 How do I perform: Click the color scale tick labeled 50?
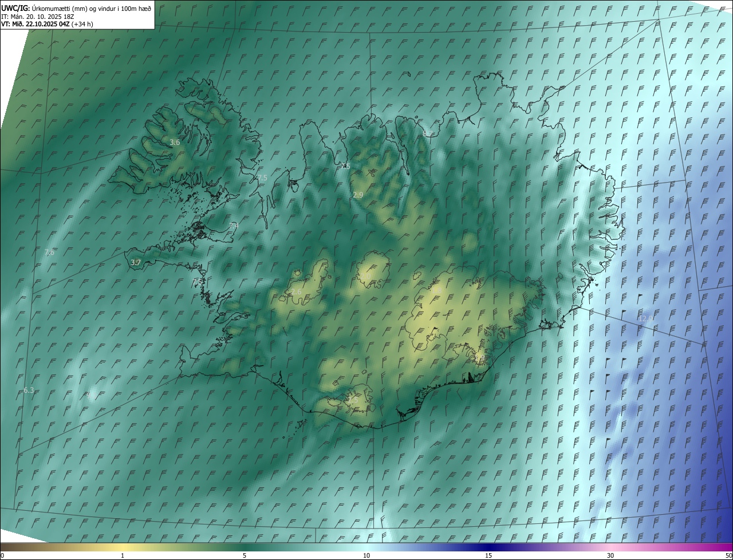(728, 555)
